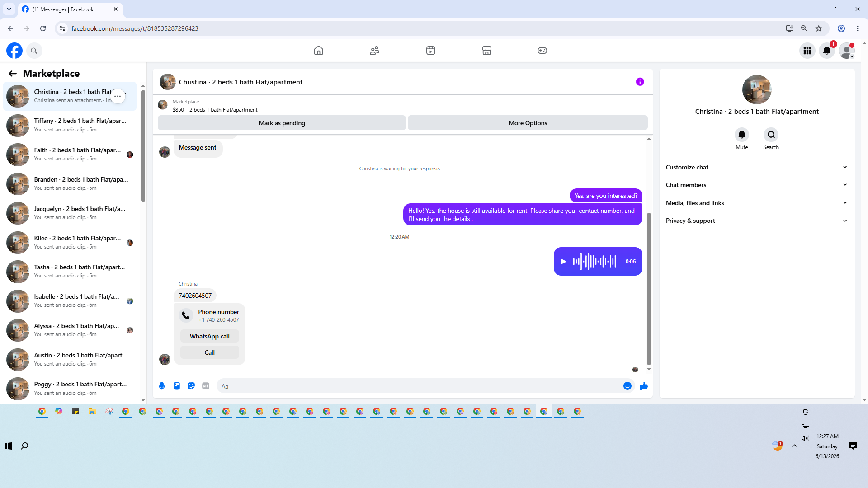Send a thumbs-up like

(644, 386)
